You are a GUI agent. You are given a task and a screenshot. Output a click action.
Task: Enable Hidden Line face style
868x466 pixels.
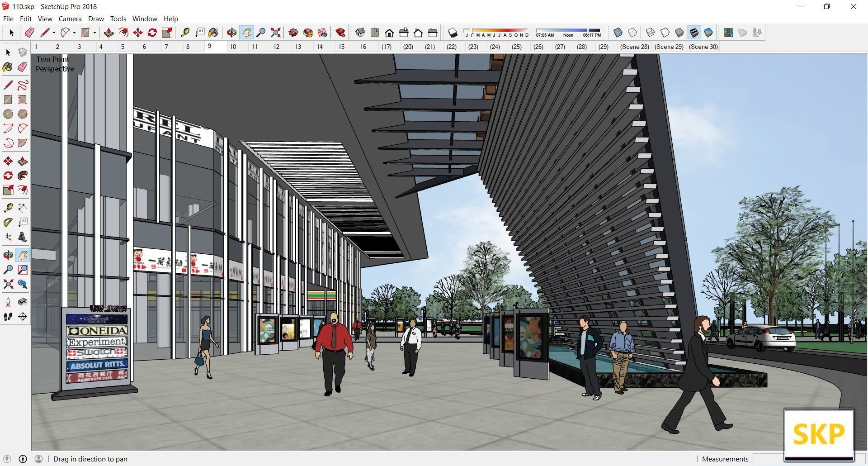[665, 33]
